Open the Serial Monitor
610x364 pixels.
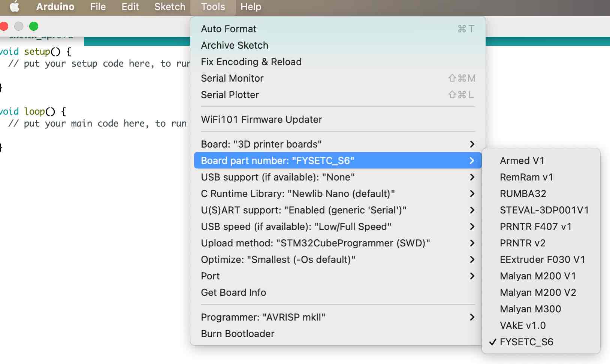coord(338,78)
